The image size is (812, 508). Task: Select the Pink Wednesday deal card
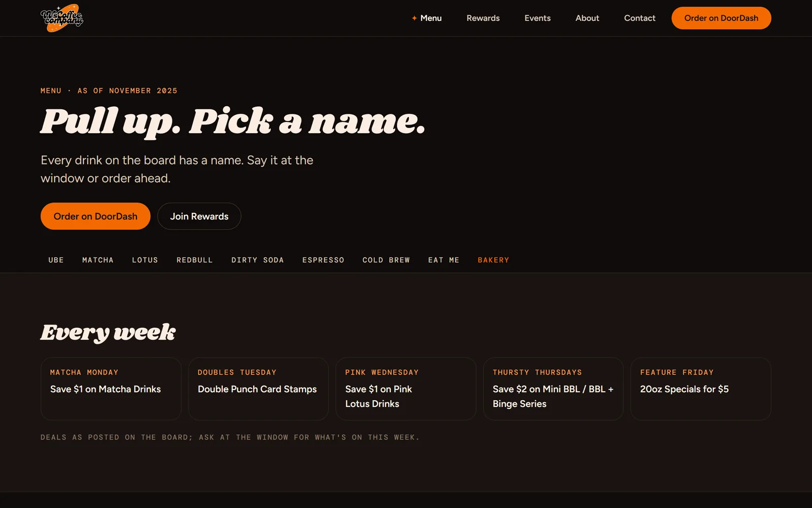point(406,389)
